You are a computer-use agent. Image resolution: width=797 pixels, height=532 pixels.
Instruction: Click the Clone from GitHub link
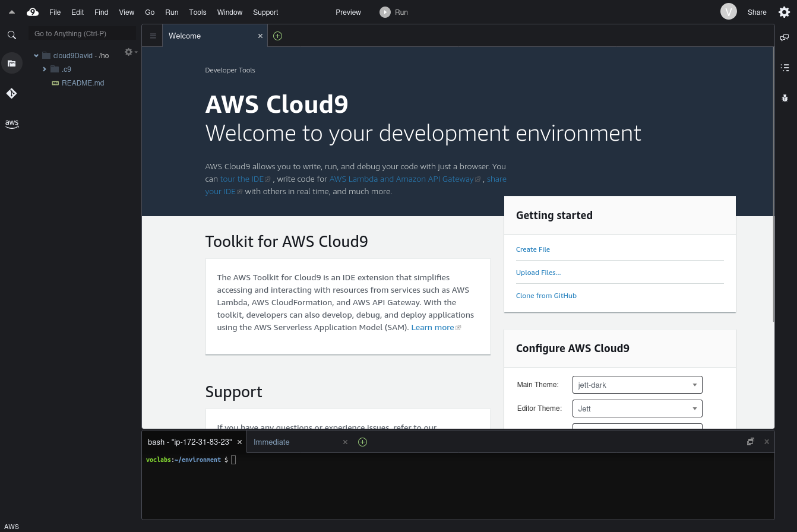tap(546, 295)
